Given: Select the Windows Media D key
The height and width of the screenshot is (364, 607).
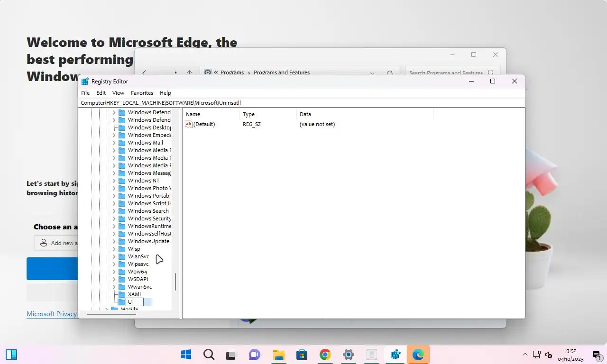Looking at the screenshot, I should pos(149,150).
